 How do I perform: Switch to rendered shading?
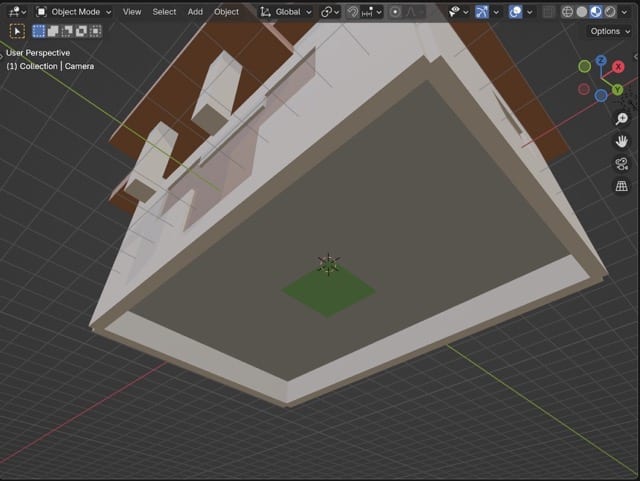point(610,12)
